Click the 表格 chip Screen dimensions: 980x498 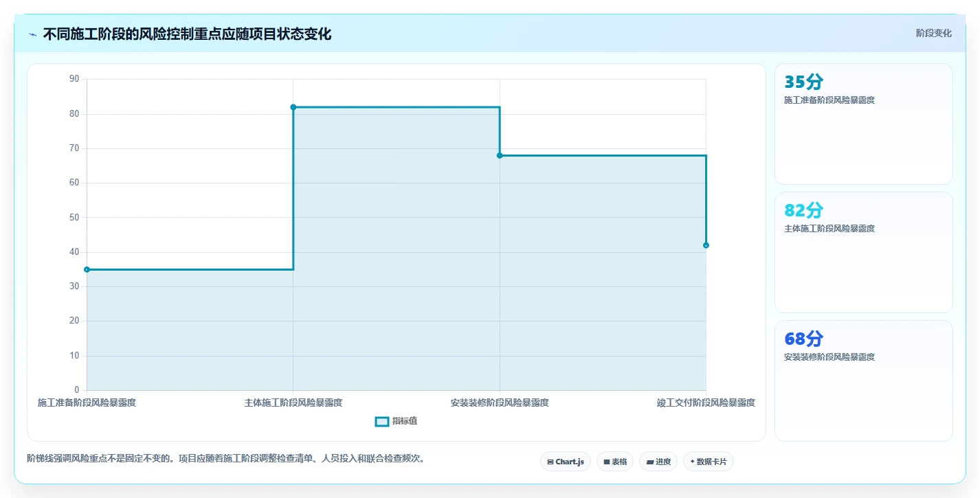pos(615,462)
